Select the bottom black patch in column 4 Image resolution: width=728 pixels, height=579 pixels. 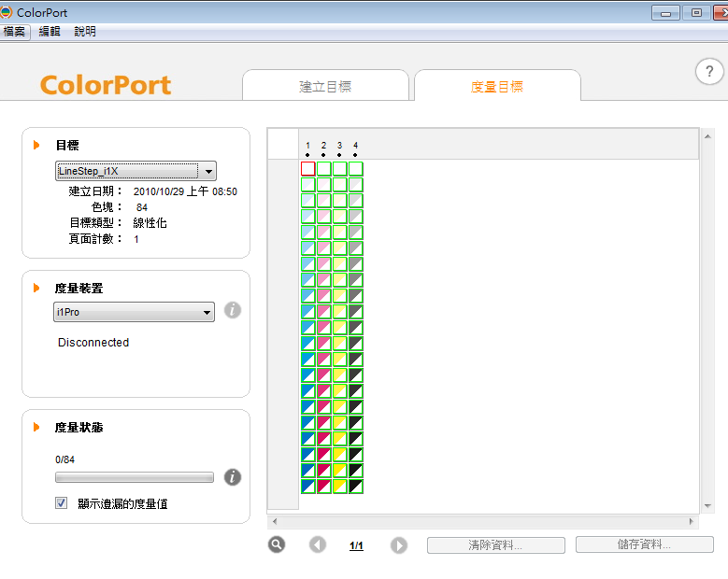pos(356,487)
